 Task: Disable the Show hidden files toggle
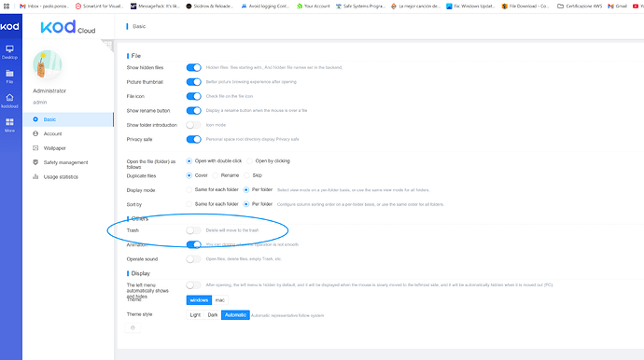(x=193, y=67)
